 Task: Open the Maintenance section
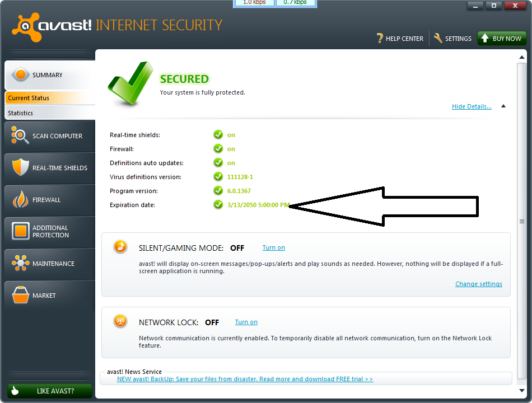[50, 263]
